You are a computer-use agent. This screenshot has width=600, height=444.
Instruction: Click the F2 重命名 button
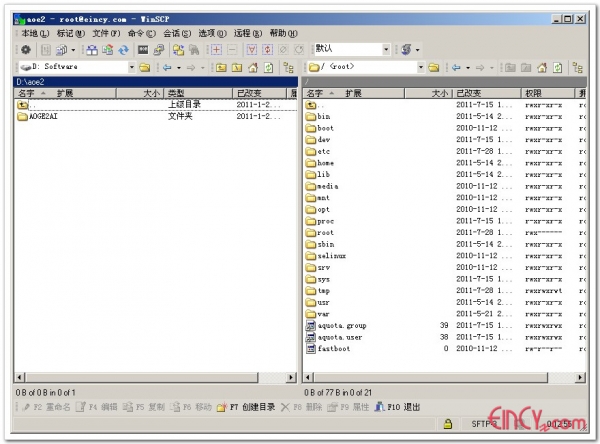click(x=46, y=407)
